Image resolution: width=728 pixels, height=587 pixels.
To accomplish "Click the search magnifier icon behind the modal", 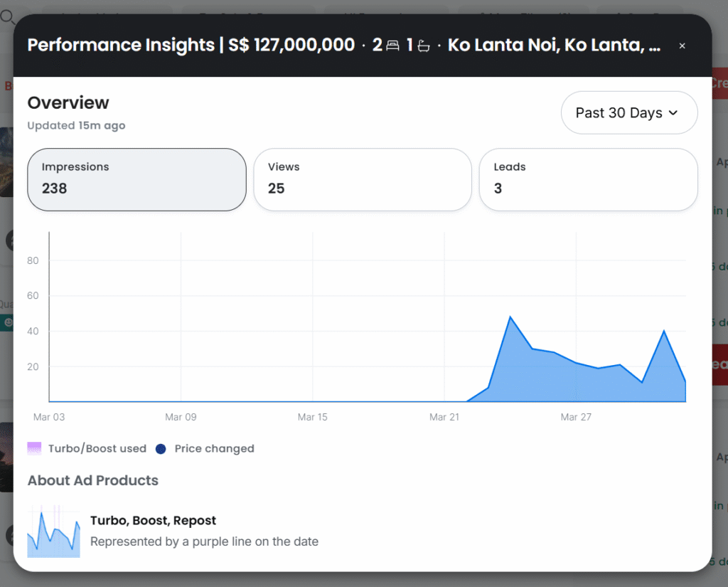I will [x=7, y=16].
